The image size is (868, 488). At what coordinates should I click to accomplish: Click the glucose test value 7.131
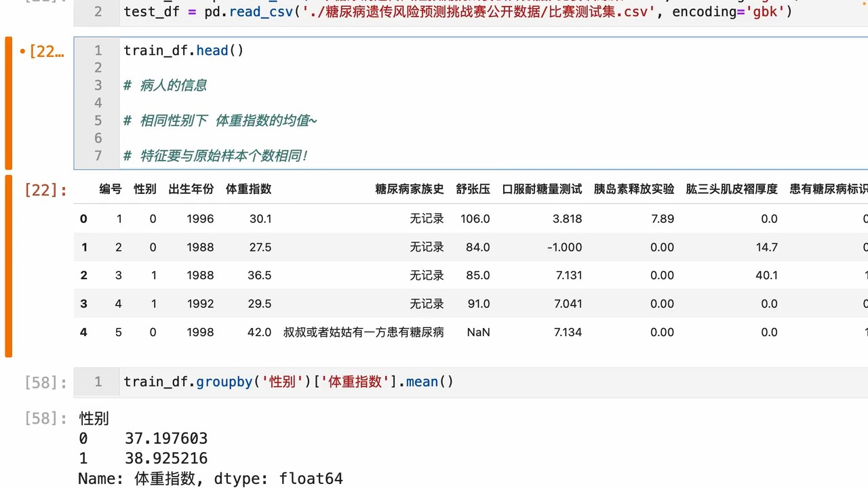568,275
